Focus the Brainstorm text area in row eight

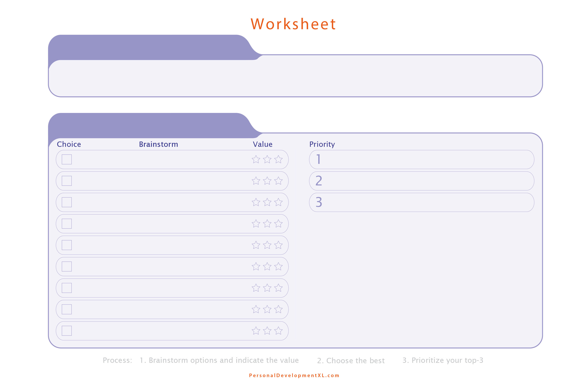tap(161, 309)
